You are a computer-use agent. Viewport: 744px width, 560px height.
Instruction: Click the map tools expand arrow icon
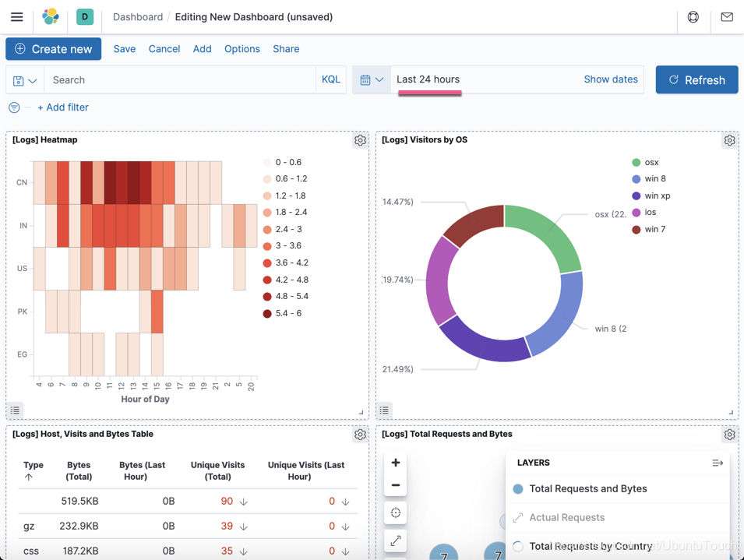pos(395,541)
